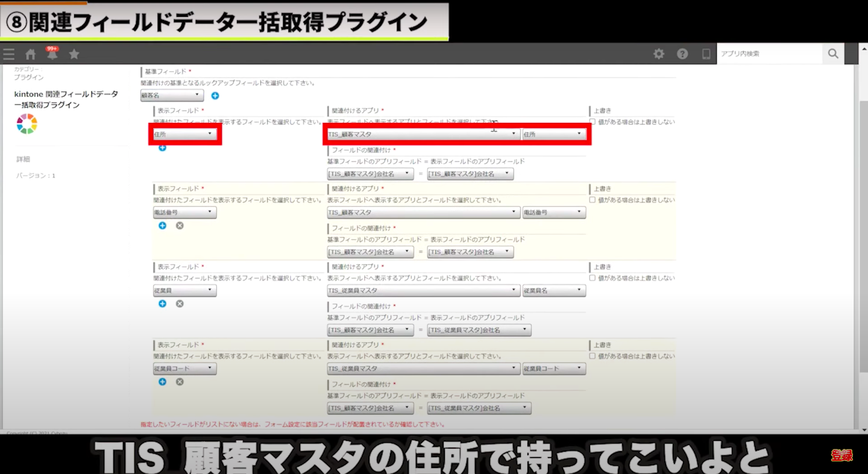Screen dimensions: 868x474
Task: Click the search magnifier button
Action: (833, 54)
